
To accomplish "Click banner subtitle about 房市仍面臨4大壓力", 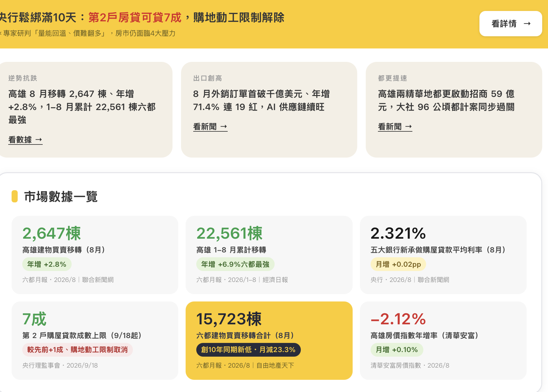I will [88, 33].
